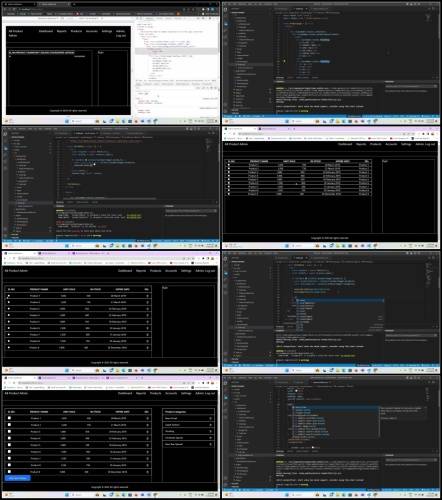Click Admin Log out link on Product categories page
This screenshot has width=442, height=500.
(205, 393)
